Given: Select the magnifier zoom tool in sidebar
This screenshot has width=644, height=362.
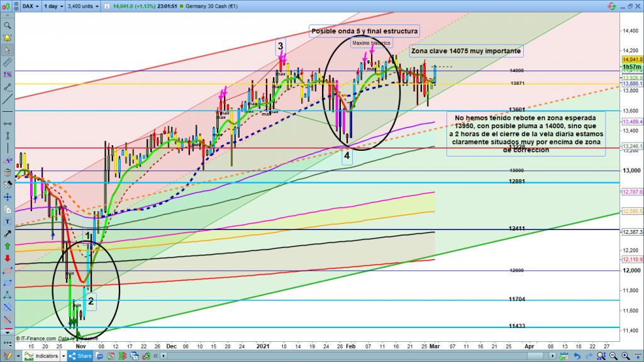Looking at the screenshot, I should [7, 26].
